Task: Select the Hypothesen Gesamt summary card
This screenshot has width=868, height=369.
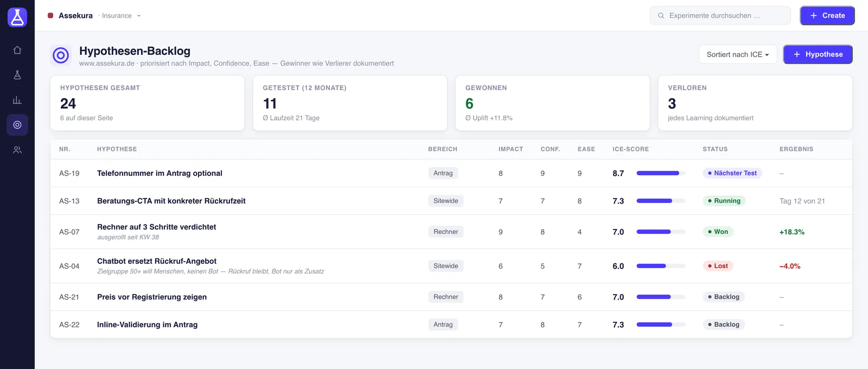Action: (x=148, y=103)
